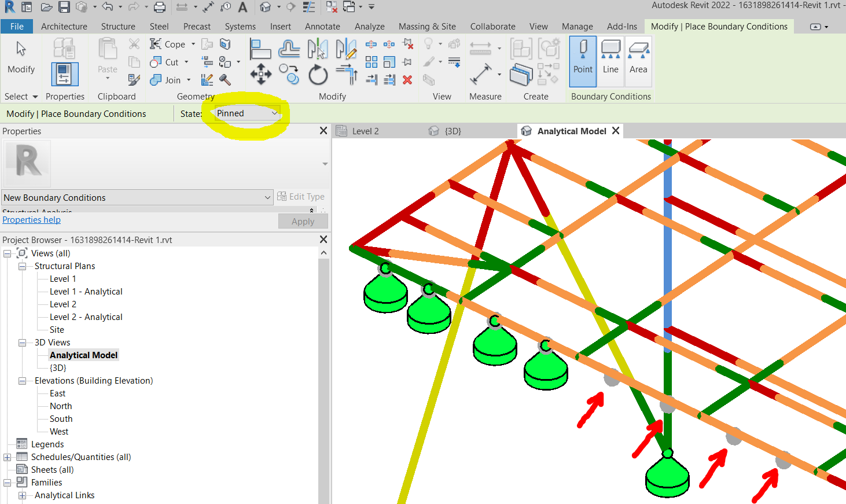Choose the Line boundary condition
Image resolution: width=846 pixels, height=504 pixels.
pyautogui.click(x=610, y=60)
